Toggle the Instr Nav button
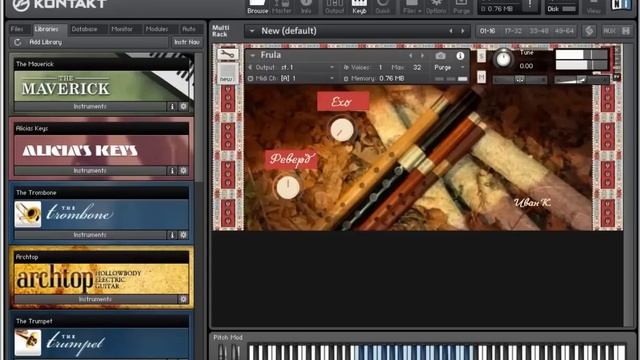The width and height of the screenshot is (640, 360). (187, 42)
